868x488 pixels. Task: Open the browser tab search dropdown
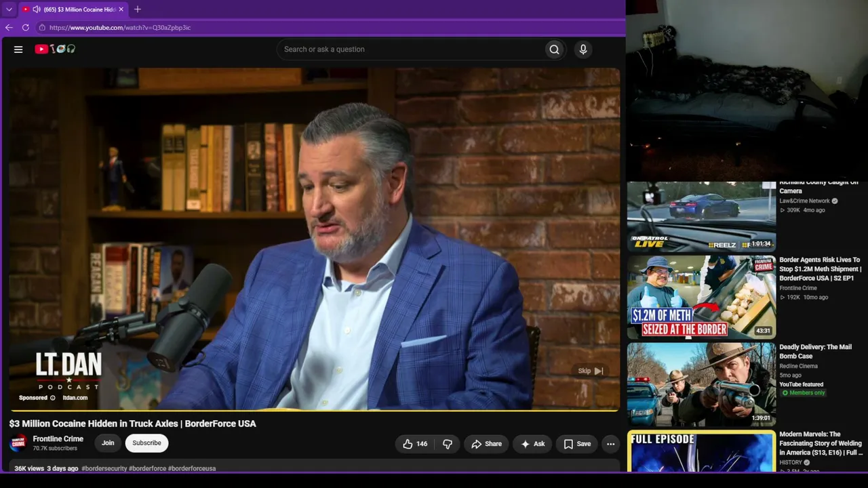9,9
